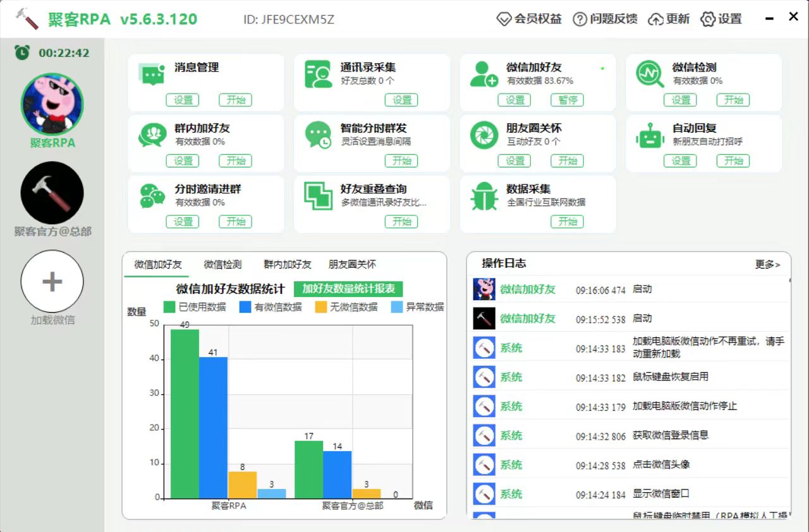Expand operation log with 更多
809x532 pixels.
pyautogui.click(x=767, y=265)
